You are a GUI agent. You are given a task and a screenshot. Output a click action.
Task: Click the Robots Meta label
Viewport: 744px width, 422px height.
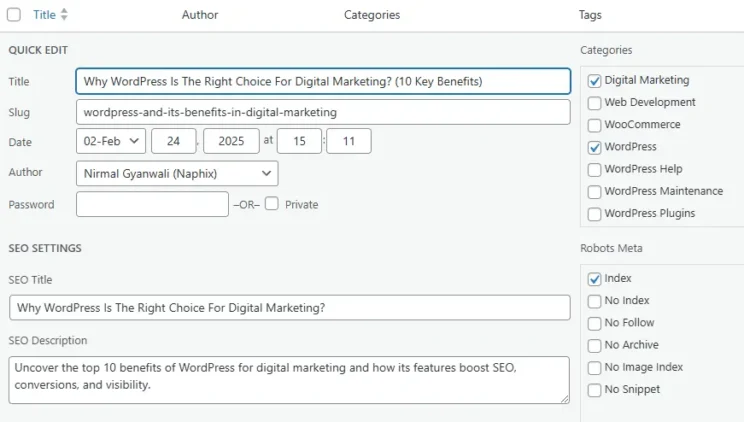coord(611,248)
